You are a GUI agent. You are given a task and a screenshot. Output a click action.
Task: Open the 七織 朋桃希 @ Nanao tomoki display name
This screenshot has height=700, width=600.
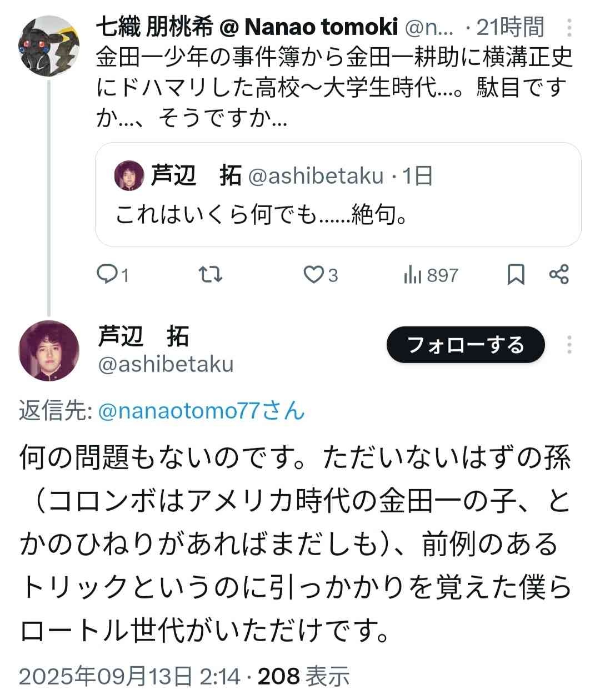[247, 27]
